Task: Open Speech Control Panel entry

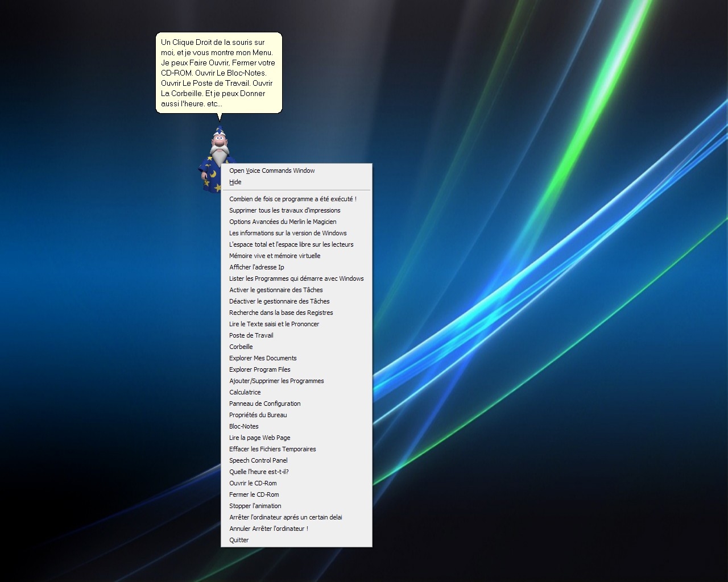Action: coord(296,460)
